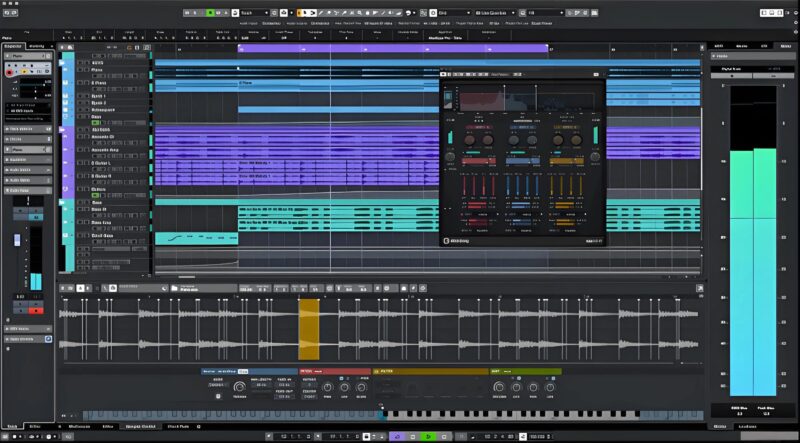
Task: Open the folder icon in sampler toolbar
Action: [174, 288]
